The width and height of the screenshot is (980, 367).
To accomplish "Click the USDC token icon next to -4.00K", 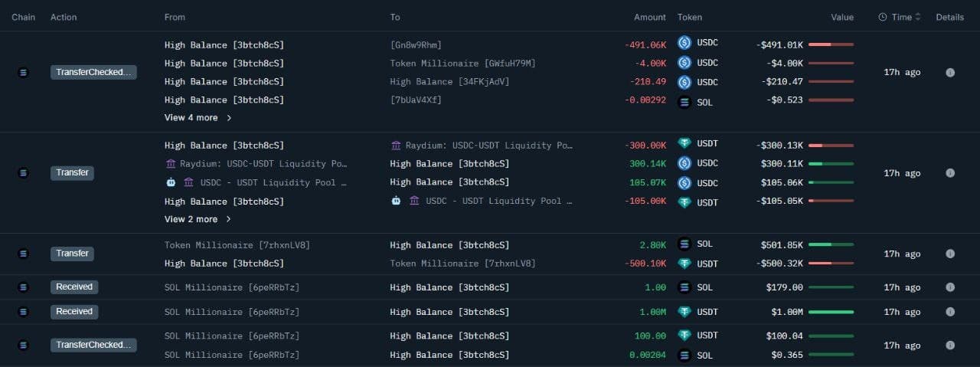I will [x=684, y=63].
